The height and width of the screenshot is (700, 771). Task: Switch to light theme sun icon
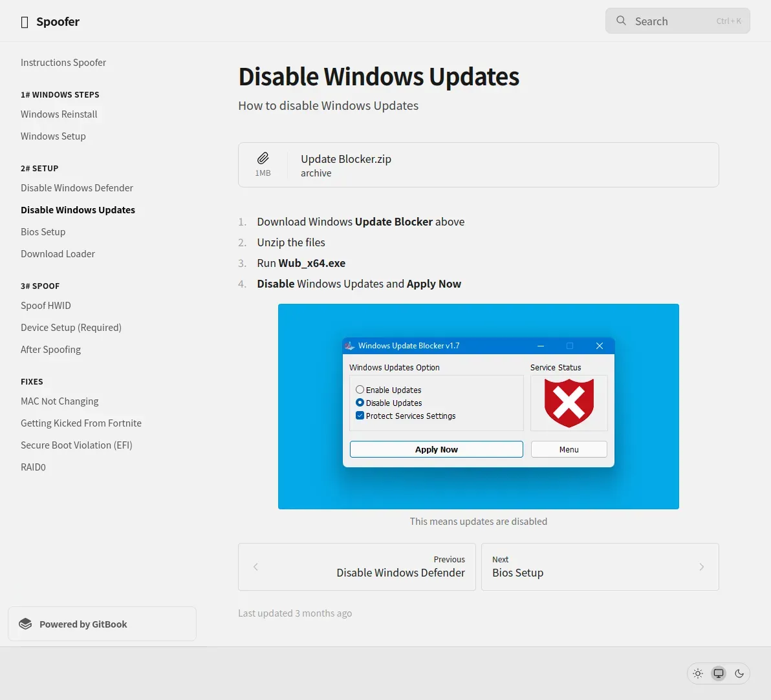698,673
